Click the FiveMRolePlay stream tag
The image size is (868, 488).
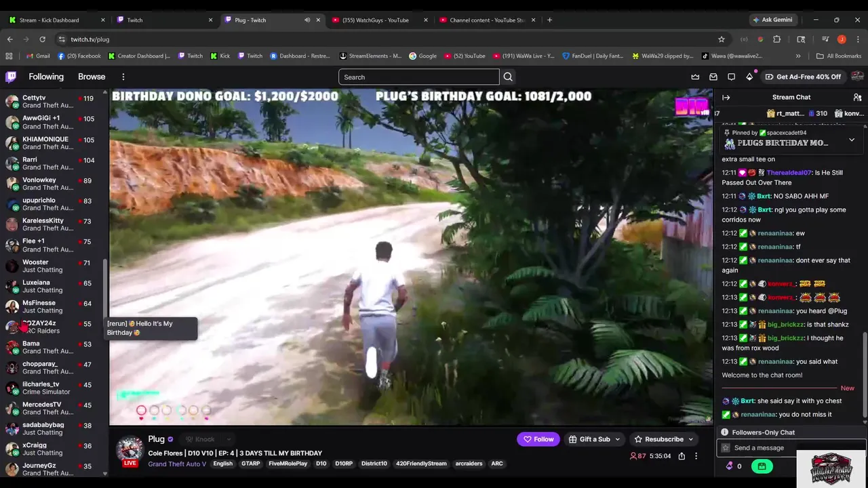point(288,464)
